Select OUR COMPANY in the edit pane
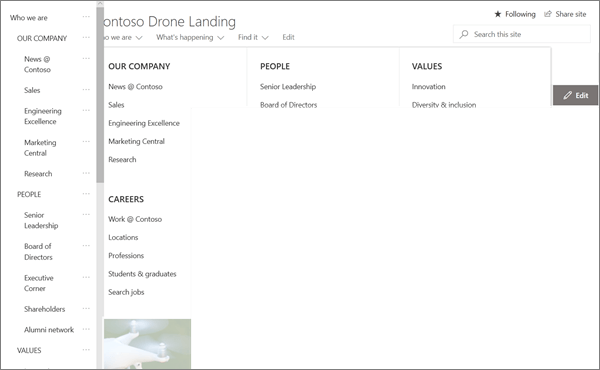600x370 pixels. coord(42,38)
